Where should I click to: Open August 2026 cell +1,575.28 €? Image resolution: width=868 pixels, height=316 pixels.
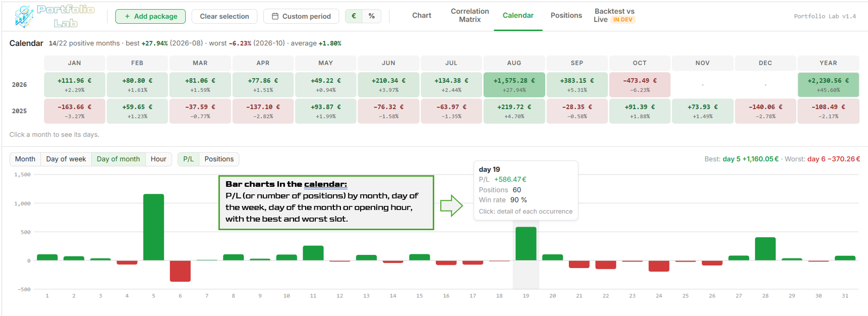pos(514,85)
